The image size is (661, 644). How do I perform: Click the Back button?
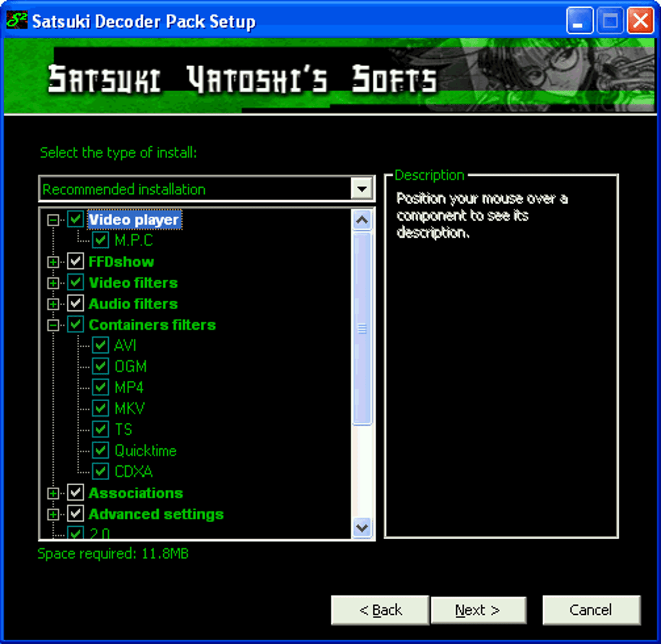click(380, 610)
